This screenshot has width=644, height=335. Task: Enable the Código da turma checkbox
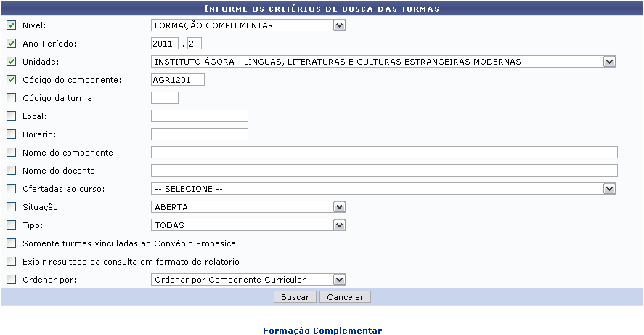[11, 98]
